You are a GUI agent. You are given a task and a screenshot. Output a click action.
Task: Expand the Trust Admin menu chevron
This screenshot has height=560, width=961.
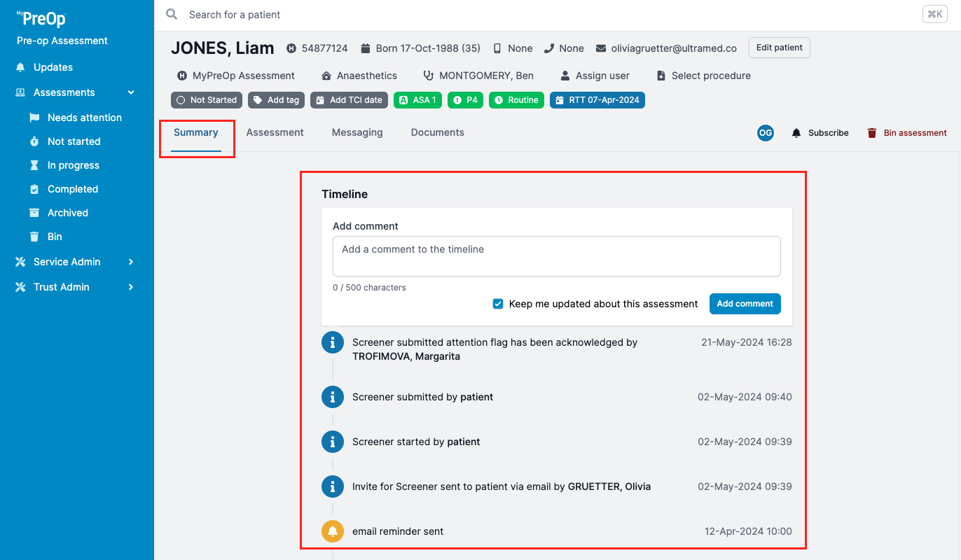click(x=131, y=287)
